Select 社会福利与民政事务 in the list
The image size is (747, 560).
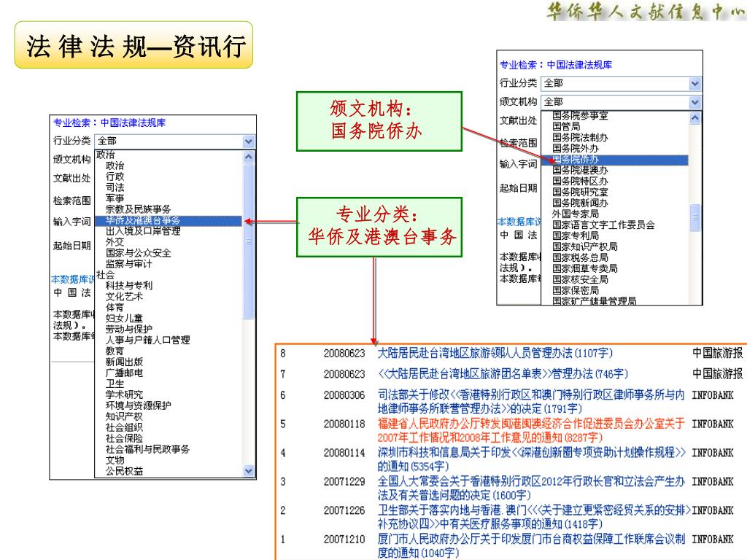click(x=147, y=449)
